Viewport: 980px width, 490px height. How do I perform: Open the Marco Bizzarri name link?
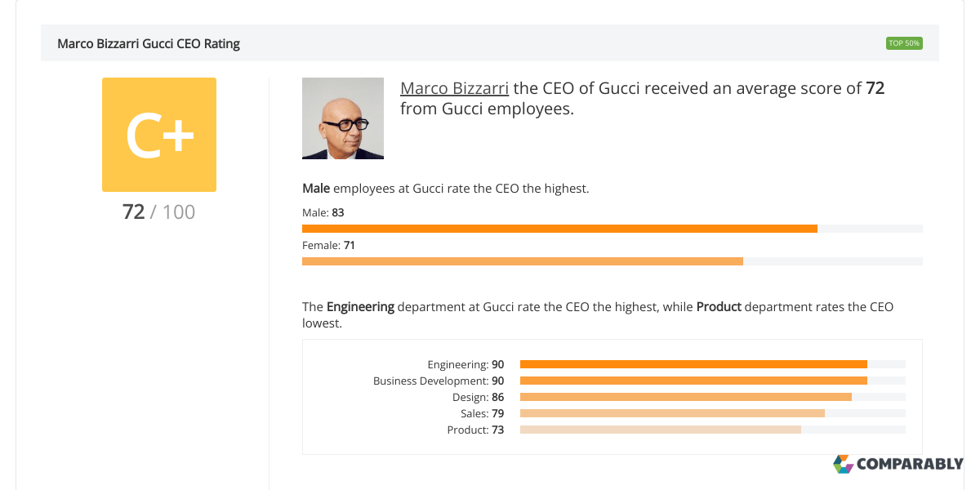tap(454, 88)
